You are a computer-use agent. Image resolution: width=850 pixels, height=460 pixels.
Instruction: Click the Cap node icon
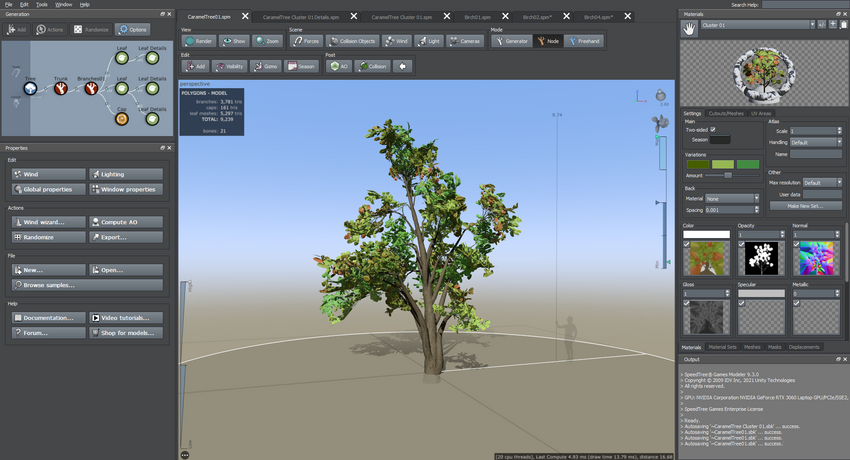[121, 119]
